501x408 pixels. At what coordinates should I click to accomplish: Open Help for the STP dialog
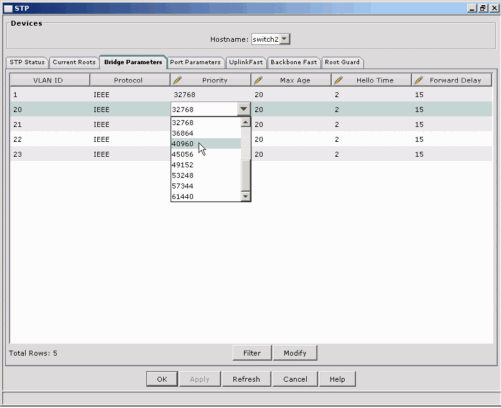pos(337,379)
